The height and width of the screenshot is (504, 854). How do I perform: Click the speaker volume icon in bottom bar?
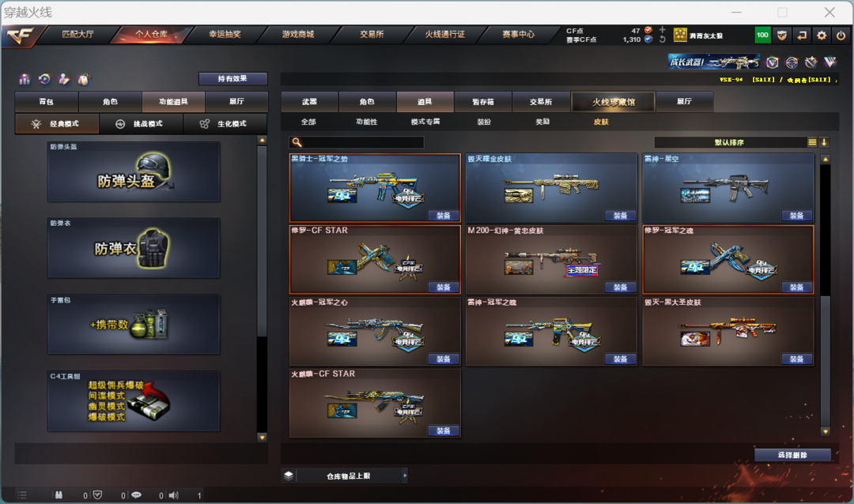pyautogui.click(x=174, y=495)
